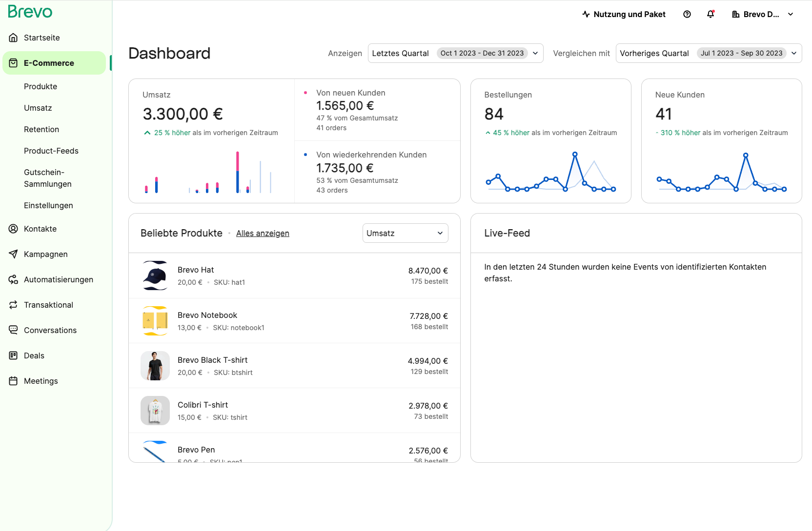This screenshot has width=812, height=531.
Task: Click the Brevo Pen product name
Action: pos(196,450)
